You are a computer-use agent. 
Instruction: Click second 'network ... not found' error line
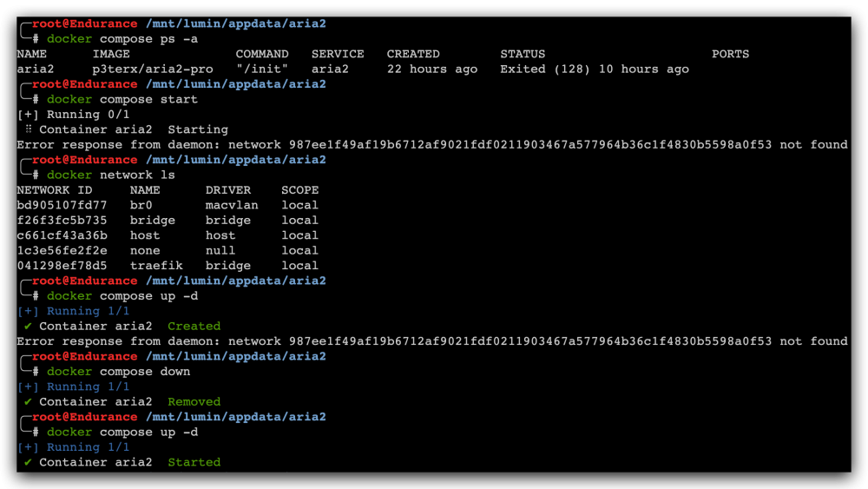coord(431,341)
